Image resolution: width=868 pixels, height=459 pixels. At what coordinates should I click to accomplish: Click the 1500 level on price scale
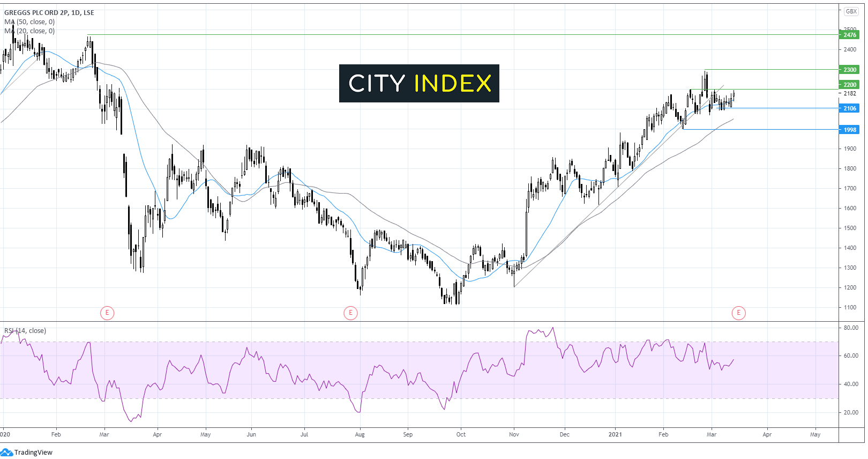[850, 228]
